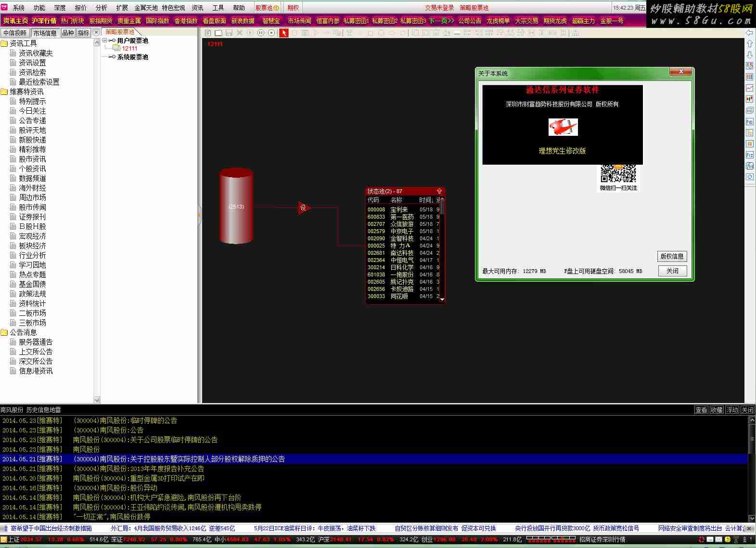Screen dimensions: 756x548
Task: Switch to 中信投顾 tab
Action: coord(15,33)
